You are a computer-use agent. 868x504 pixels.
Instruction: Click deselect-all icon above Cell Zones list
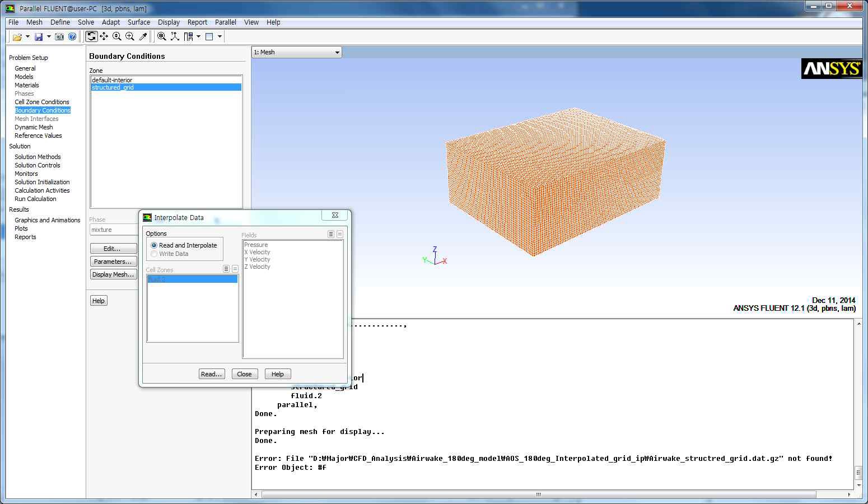(x=235, y=269)
